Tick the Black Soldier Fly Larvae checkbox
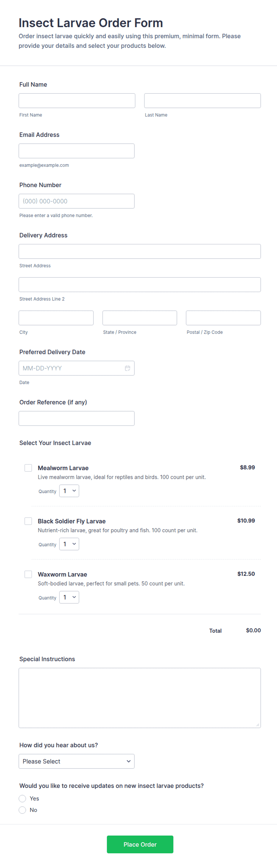This screenshot has width=277, height=868. point(28,521)
